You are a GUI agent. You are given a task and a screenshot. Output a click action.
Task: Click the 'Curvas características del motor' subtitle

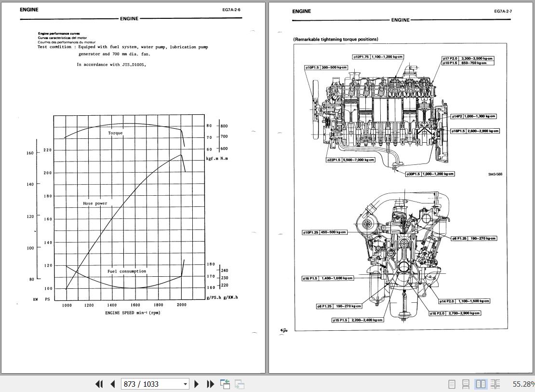coord(63,38)
